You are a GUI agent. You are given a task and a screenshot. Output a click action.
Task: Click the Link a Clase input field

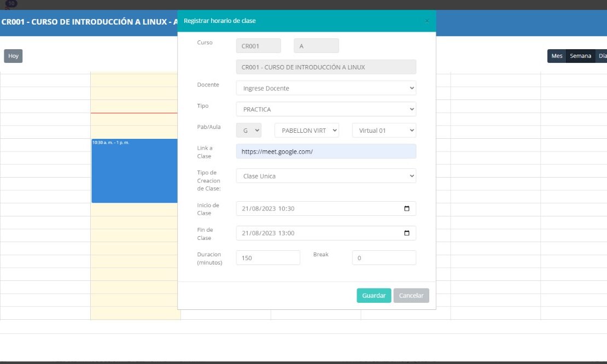(326, 151)
